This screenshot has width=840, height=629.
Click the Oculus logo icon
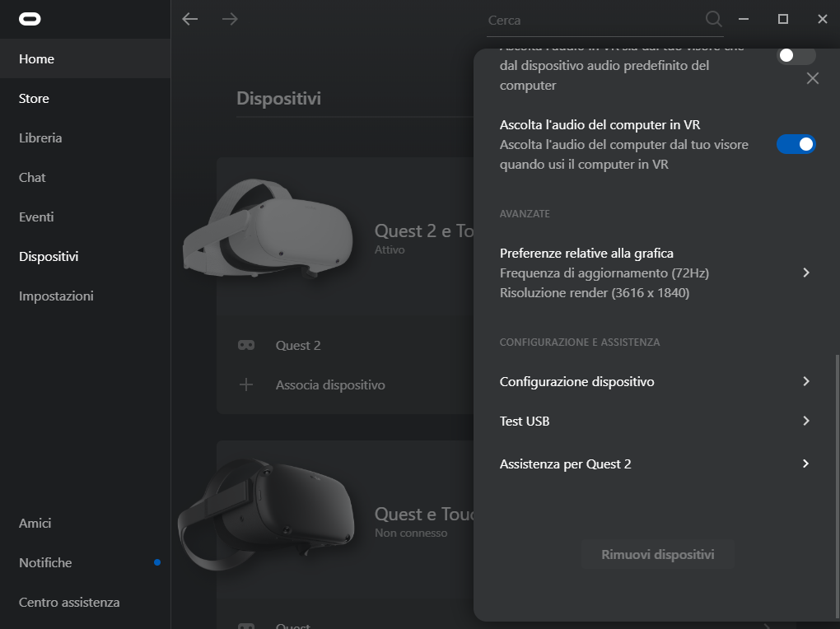30,19
